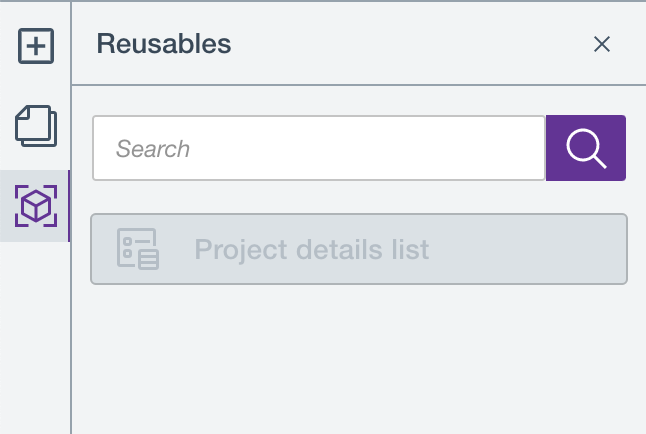Switch to the stacked pages sidebar tab

pyautogui.click(x=36, y=126)
